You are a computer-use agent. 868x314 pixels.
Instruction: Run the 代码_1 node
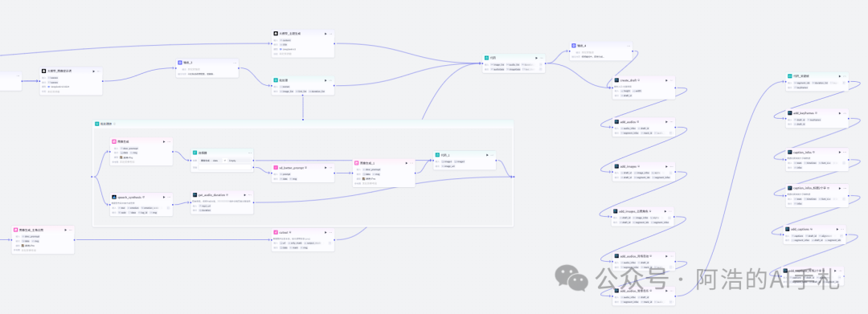pos(487,155)
